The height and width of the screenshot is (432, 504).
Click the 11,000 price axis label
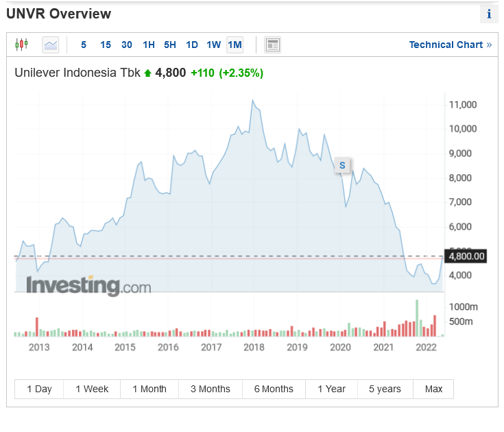tap(463, 105)
